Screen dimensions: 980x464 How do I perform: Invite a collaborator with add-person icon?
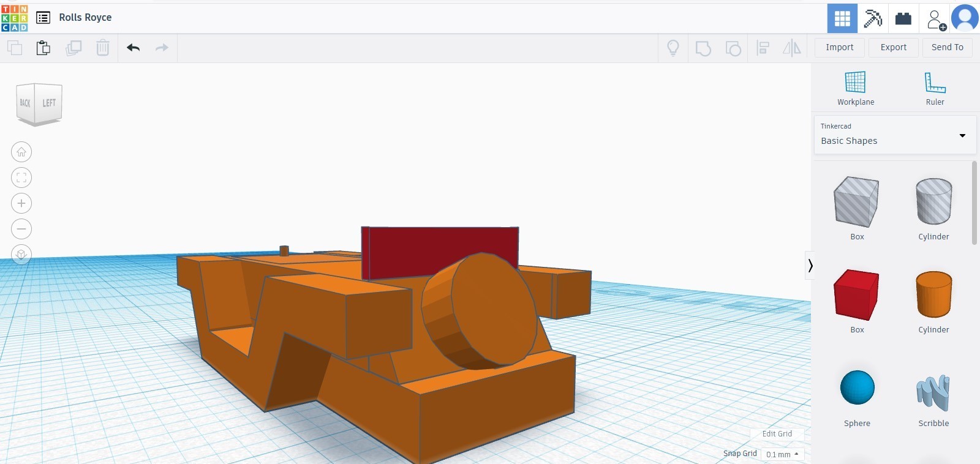coord(936,20)
